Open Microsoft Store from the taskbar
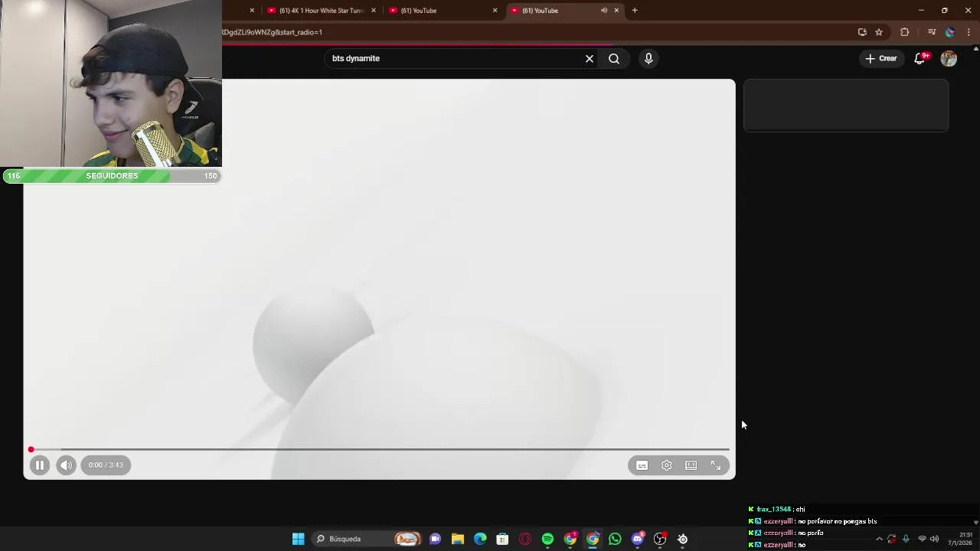The height and width of the screenshot is (551, 980). tap(502, 539)
